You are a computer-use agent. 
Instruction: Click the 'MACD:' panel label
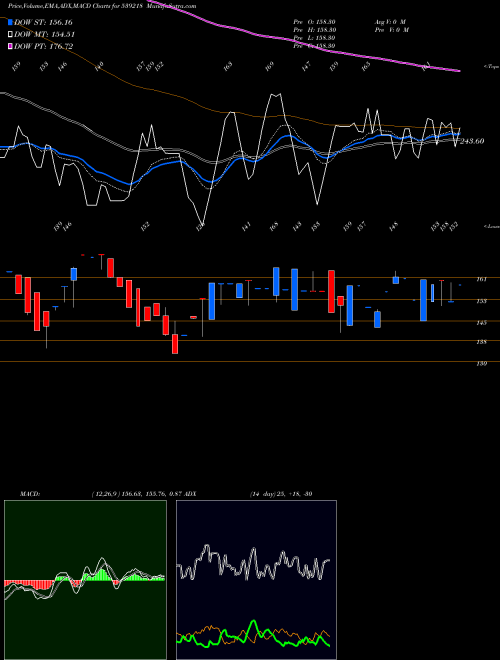click(x=30, y=494)
